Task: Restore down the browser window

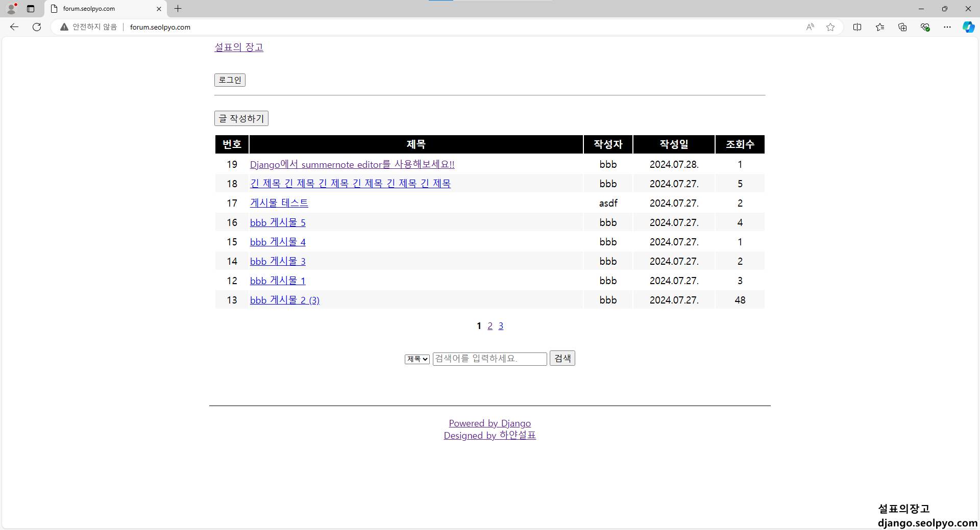Action: point(945,9)
